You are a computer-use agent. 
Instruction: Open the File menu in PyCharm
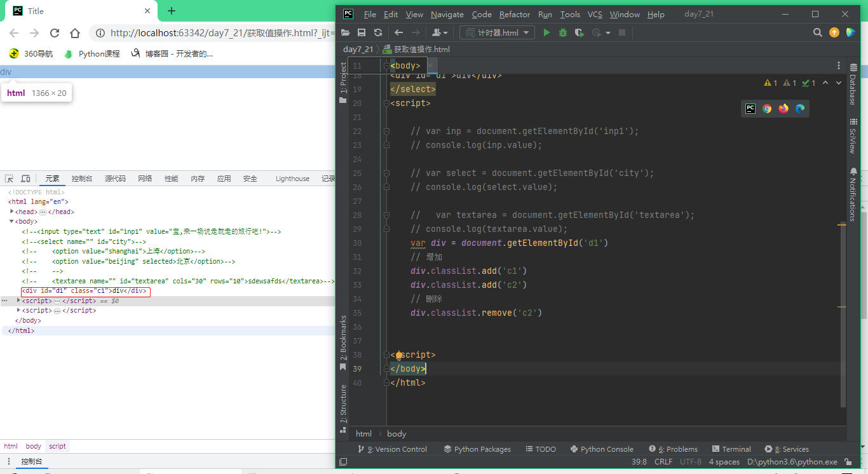(x=370, y=15)
